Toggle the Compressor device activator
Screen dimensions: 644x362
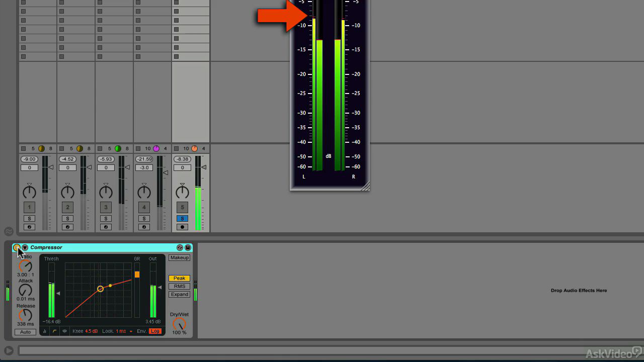[17, 247]
